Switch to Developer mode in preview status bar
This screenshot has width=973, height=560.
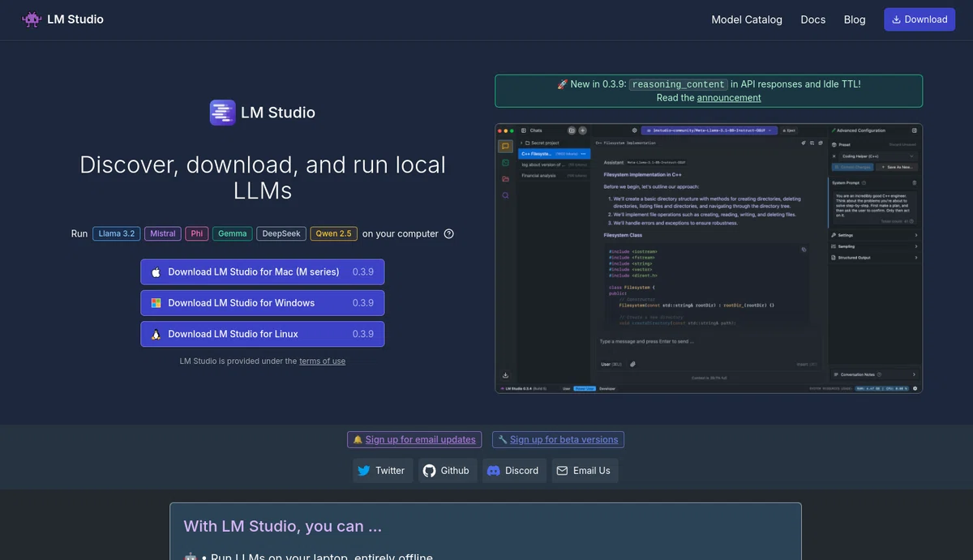(x=607, y=389)
